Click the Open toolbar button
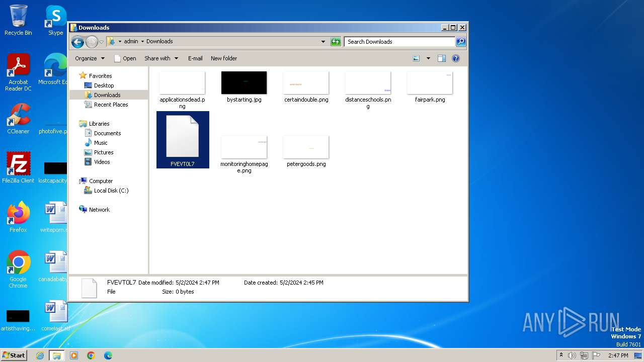The image size is (644, 362). click(125, 58)
